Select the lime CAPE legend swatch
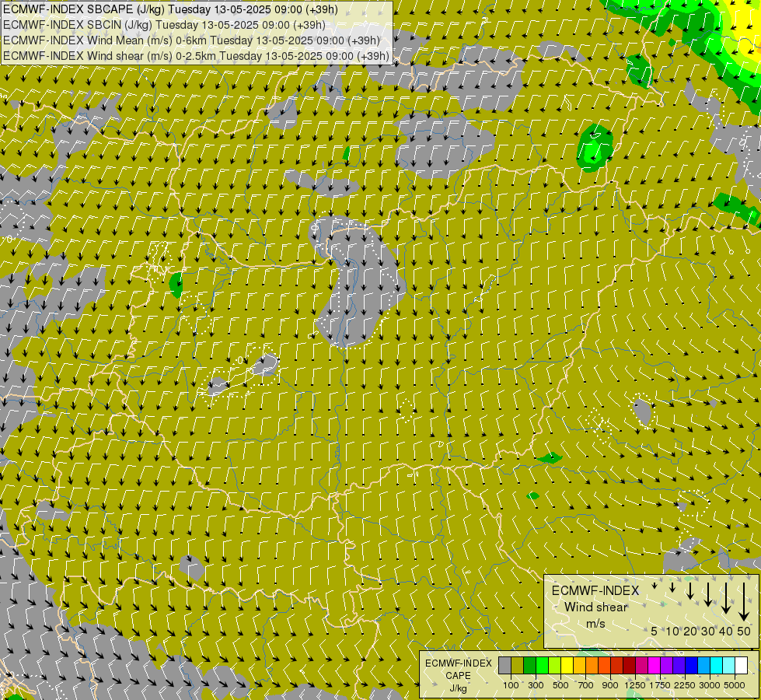This screenshot has width=761, height=700. click(x=555, y=666)
